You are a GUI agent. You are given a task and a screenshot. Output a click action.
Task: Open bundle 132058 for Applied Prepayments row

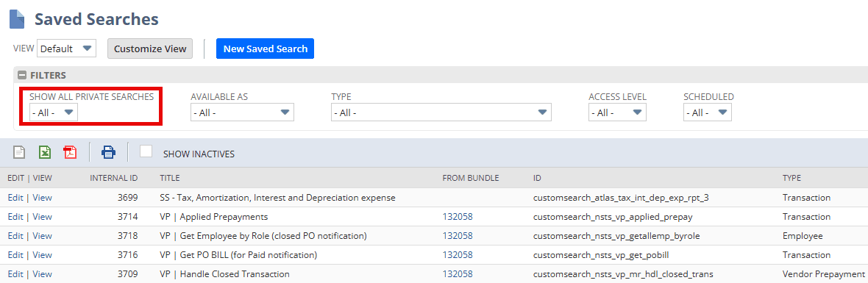pyautogui.click(x=458, y=217)
